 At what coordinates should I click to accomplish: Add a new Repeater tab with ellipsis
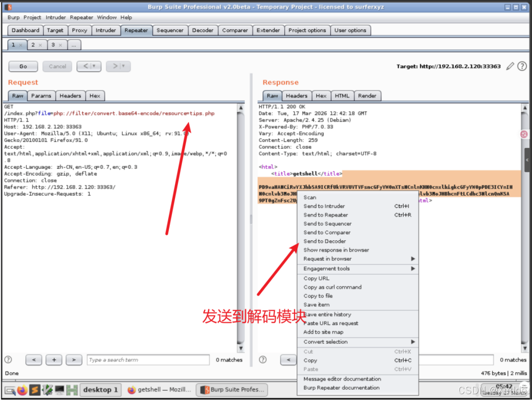(74, 45)
